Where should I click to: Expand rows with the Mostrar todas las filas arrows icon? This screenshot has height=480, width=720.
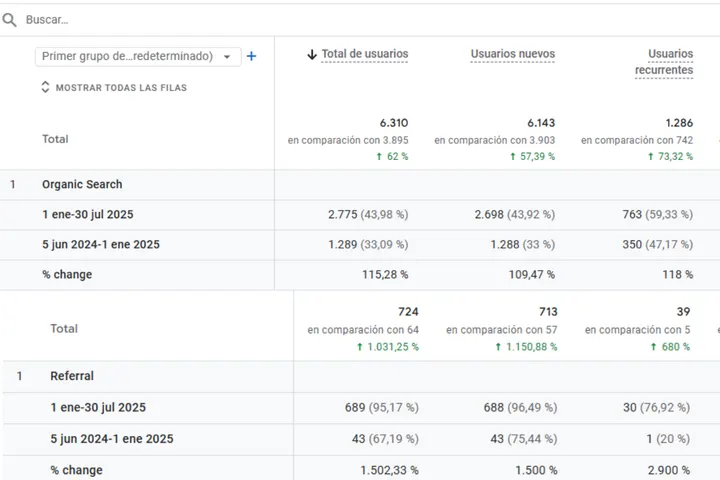point(45,87)
